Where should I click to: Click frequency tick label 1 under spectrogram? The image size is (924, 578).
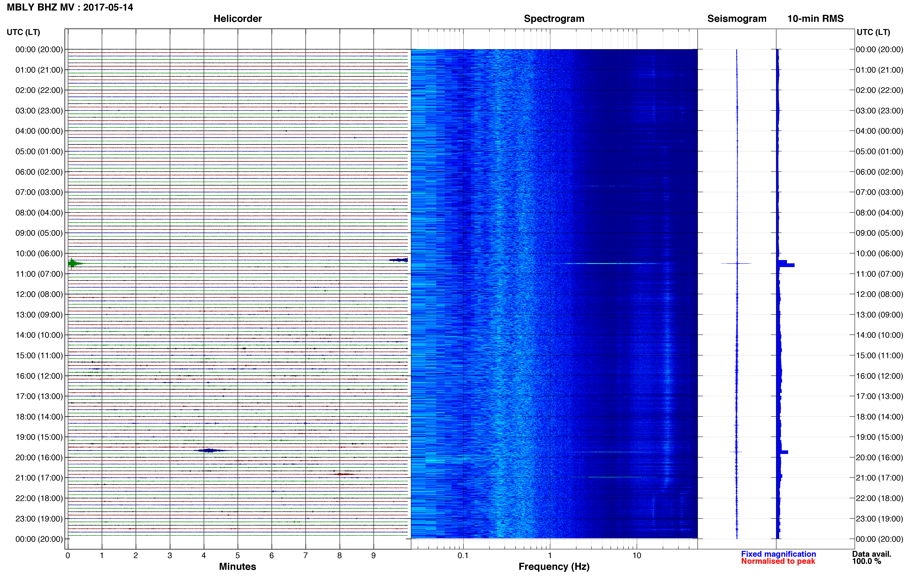550,555
